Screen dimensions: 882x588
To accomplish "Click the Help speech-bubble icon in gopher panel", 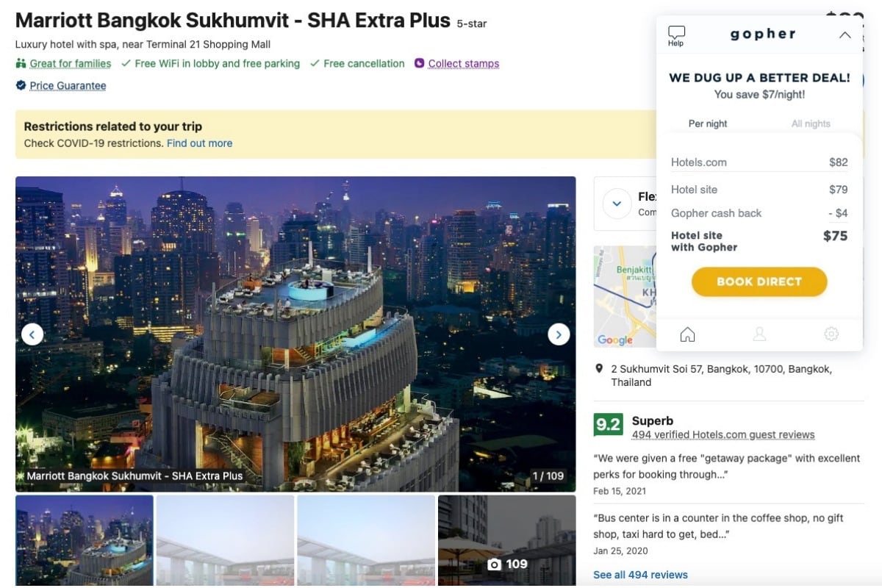I will 675,31.
